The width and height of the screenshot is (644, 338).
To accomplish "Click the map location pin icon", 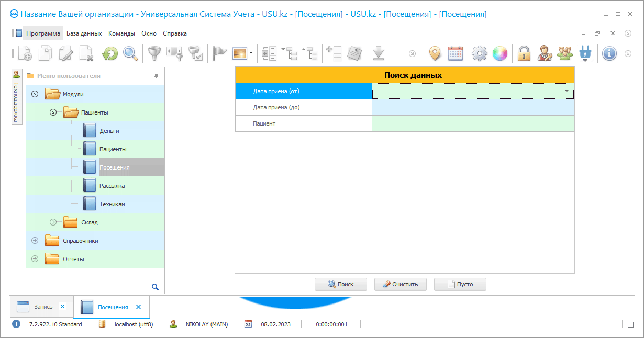I will (x=435, y=53).
